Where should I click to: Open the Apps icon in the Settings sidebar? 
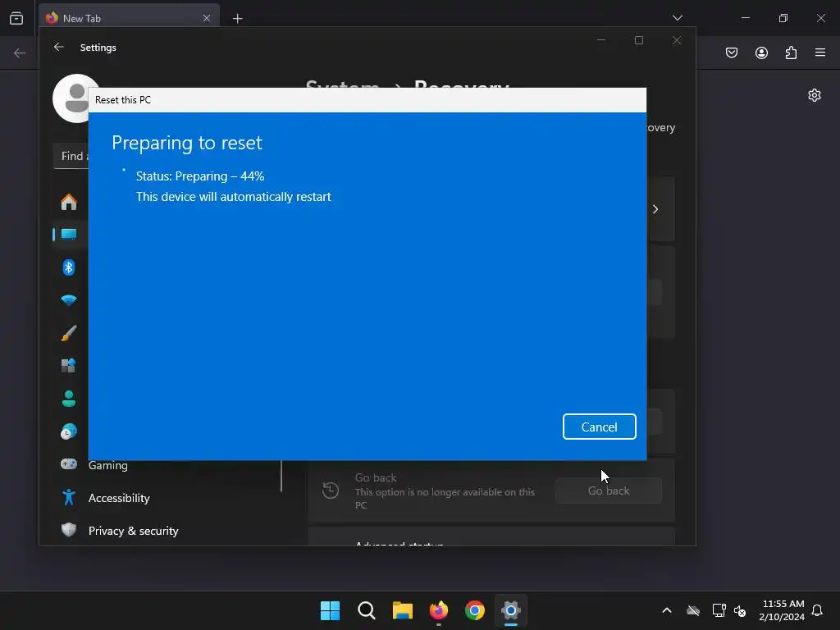click(x=69, y=366)
